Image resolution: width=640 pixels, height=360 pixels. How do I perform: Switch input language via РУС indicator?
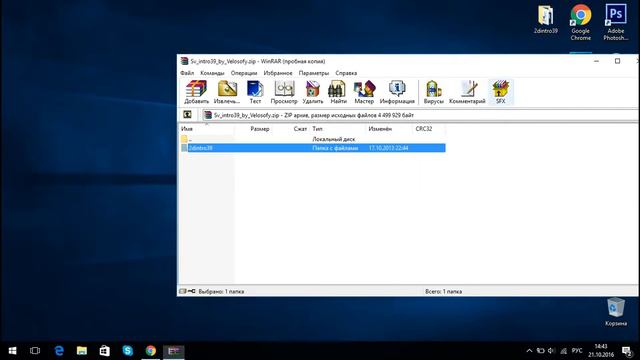point(577,351)
